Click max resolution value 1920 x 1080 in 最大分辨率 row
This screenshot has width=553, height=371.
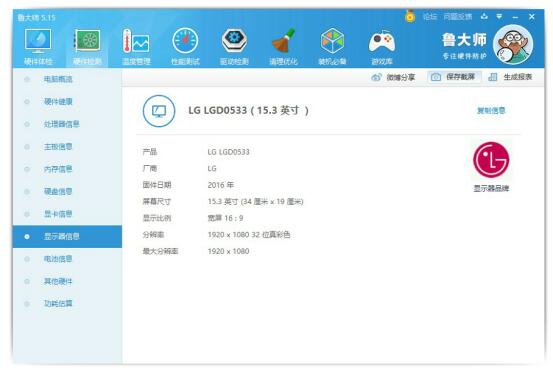228,251
